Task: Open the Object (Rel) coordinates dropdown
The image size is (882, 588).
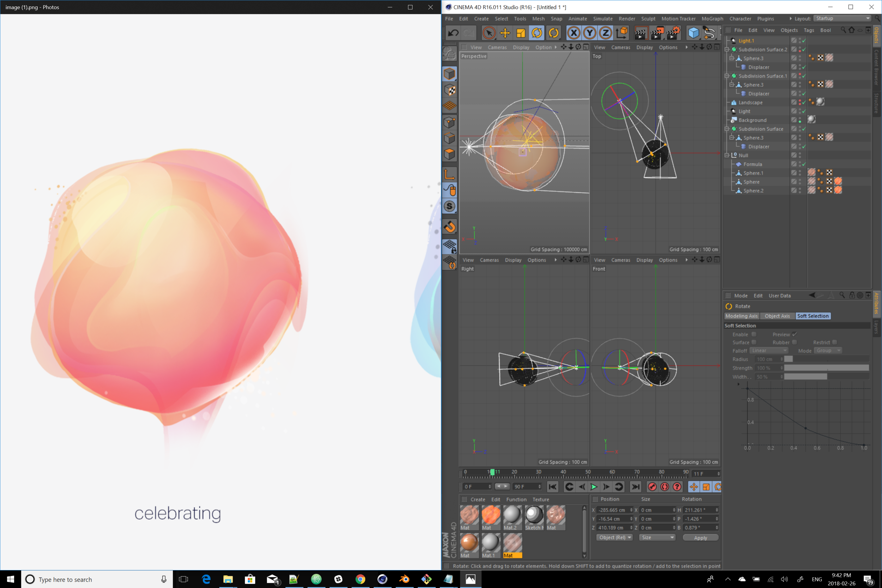Action: click(x=614, y=537)
